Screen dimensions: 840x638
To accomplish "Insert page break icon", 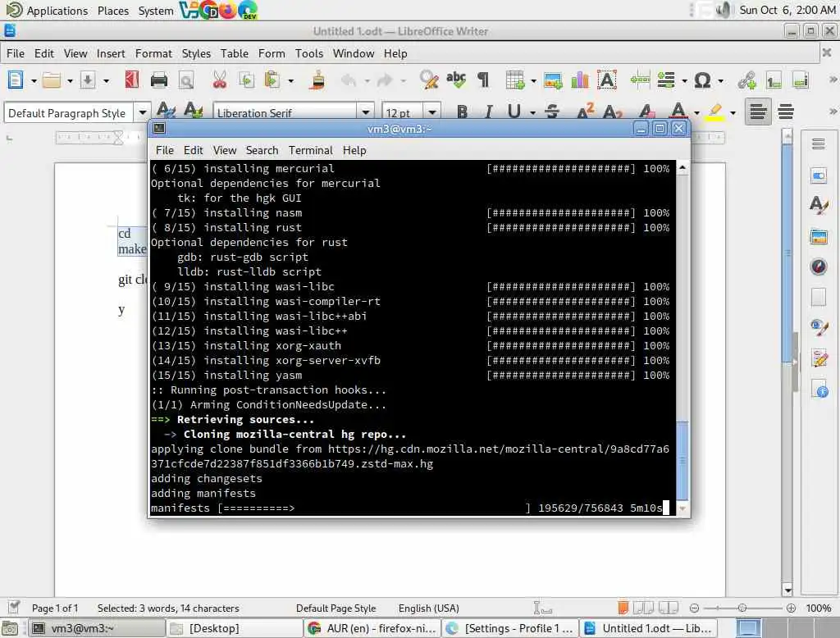I will (x=640, y=80).
